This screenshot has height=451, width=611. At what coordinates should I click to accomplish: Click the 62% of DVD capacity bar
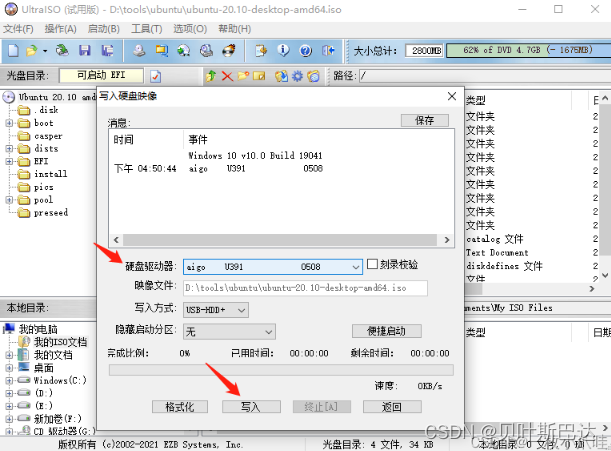(528, 50)
